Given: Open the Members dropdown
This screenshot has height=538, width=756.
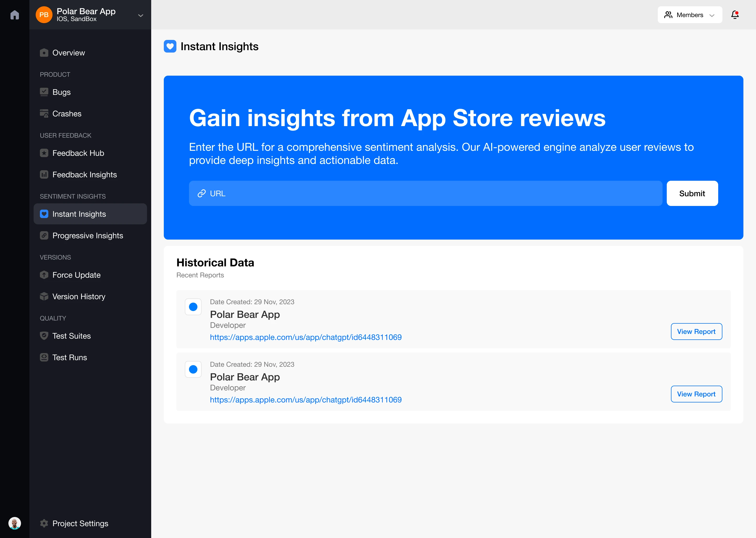Looking at the screenshot, I should click(690, 15).
